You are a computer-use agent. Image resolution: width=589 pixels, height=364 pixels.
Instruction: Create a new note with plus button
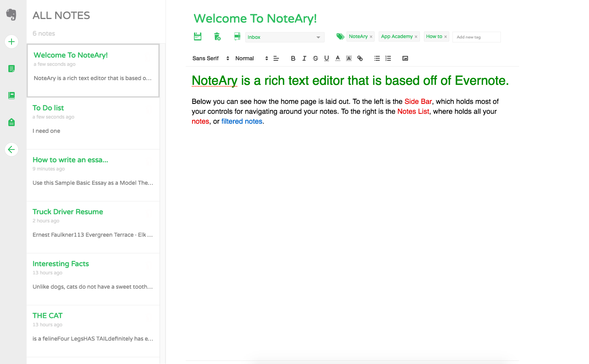tap(12, 42)
